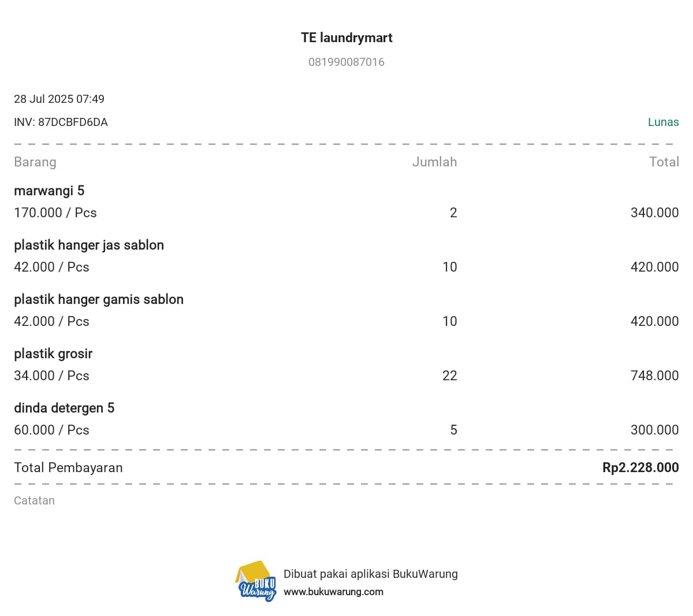Image resolution: width=693 pixels, height=616 pixels.
Task: Select the phone number 081990087016
Action: point(346,62)
